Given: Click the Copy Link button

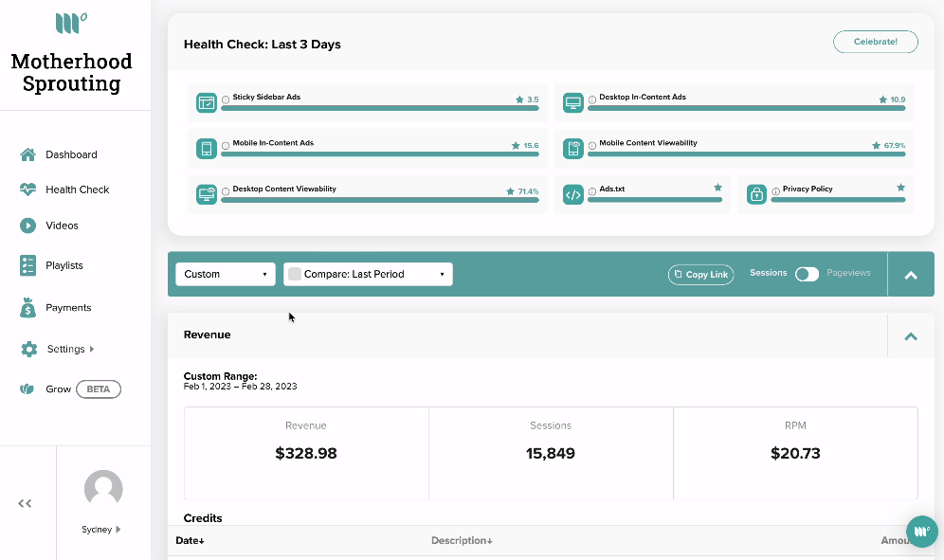Looking at the screenshot, I should (700, 275).
